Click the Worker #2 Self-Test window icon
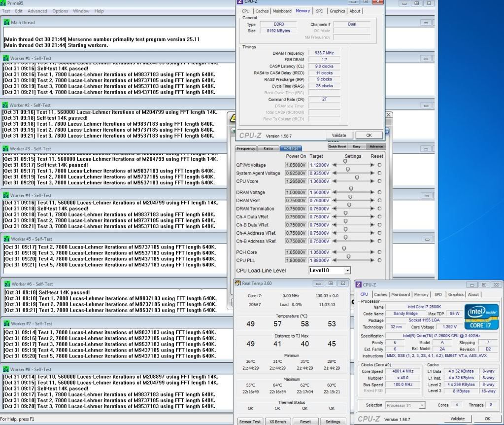Viewport: 504px width, 425px height. [5, 105]
